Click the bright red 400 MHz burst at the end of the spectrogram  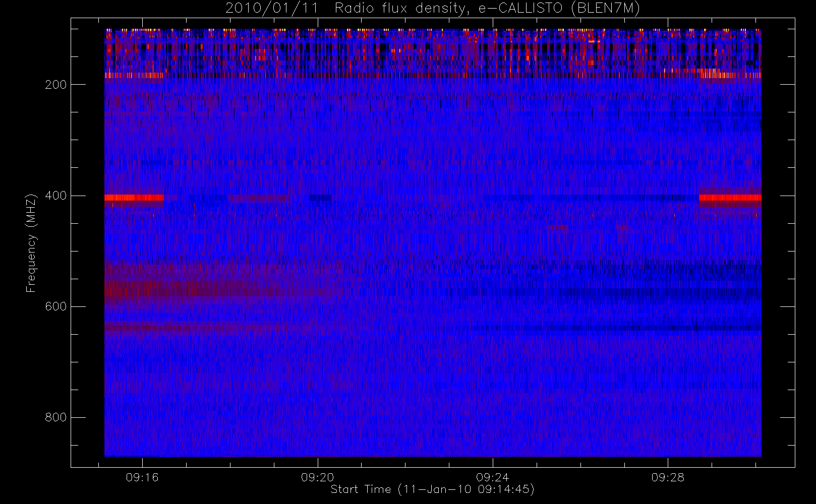click(730, 198)
